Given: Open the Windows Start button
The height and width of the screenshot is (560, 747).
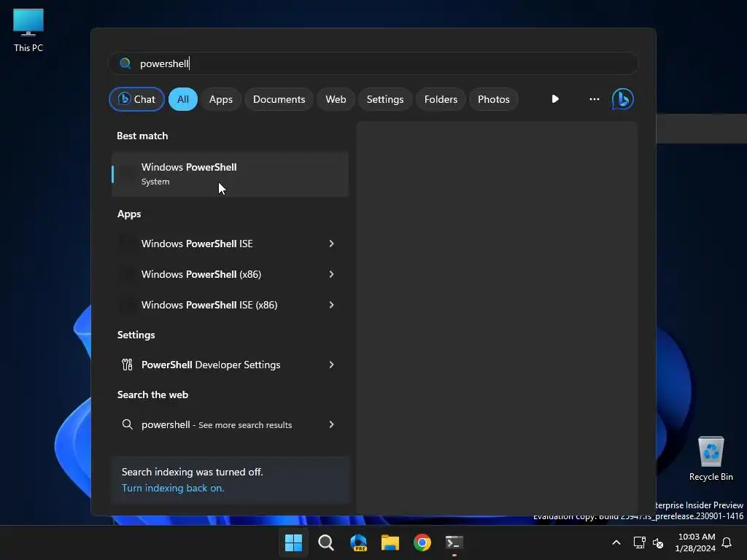Looking at the screenshot, I should (x=293, y=542).
